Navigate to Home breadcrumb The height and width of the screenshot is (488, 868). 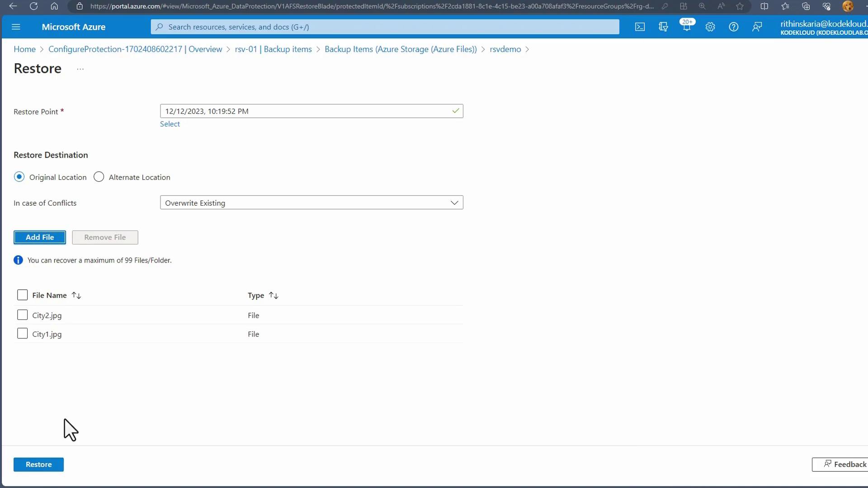(x=24, y=49)
